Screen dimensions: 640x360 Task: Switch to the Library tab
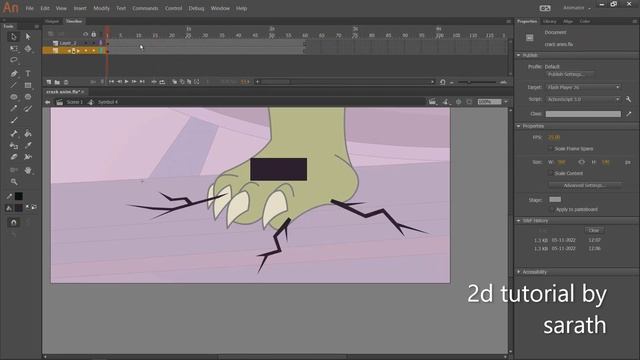[x=550, y=21]
